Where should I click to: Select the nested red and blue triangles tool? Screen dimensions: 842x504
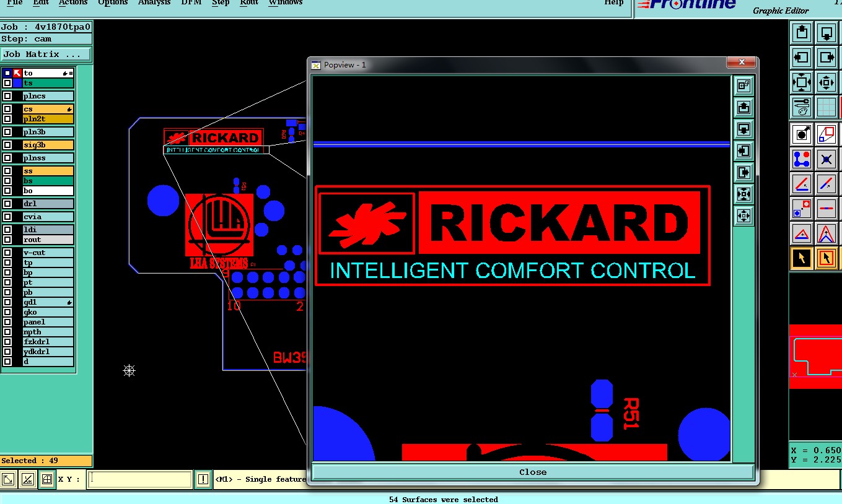coord(826,233)
